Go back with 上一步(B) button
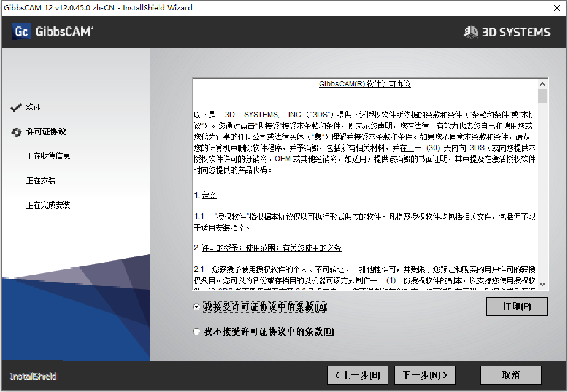568x392 pixels. click(x=357, y=375)
